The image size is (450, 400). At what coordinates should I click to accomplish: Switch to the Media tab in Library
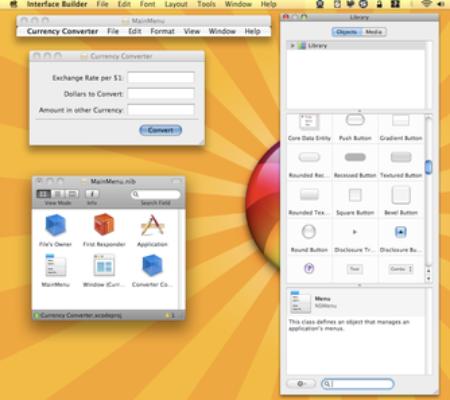coord(373,32)
